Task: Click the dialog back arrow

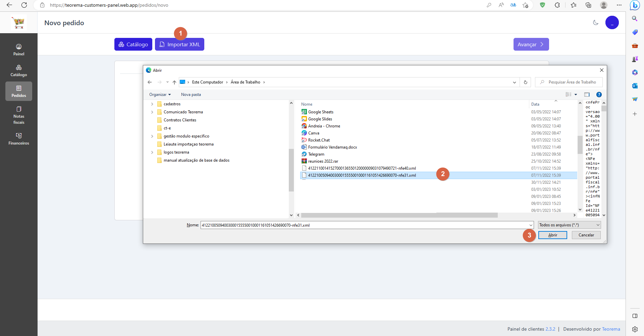Action: tap(150, 82)
